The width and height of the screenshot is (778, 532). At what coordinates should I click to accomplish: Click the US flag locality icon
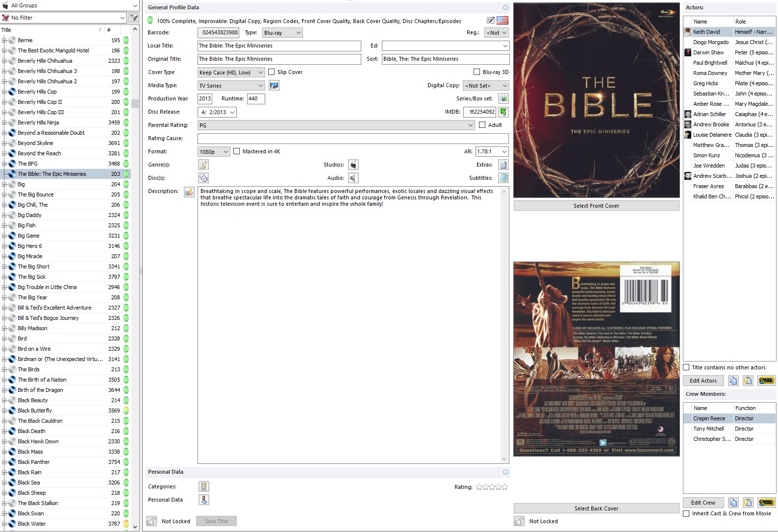[502, 20]
